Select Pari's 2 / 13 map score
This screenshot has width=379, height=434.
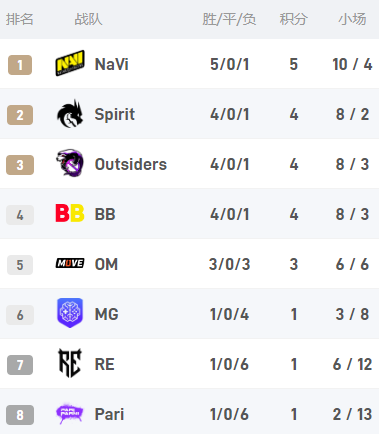[x=352, y=414]
